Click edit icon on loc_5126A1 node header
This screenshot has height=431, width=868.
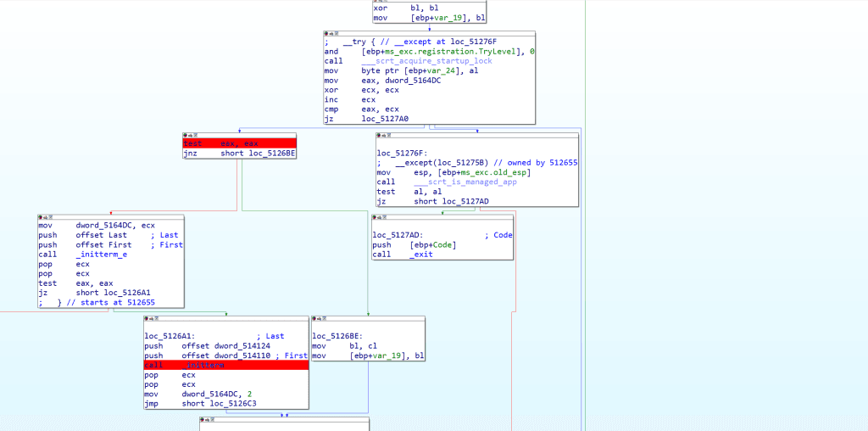pos(151,318)
